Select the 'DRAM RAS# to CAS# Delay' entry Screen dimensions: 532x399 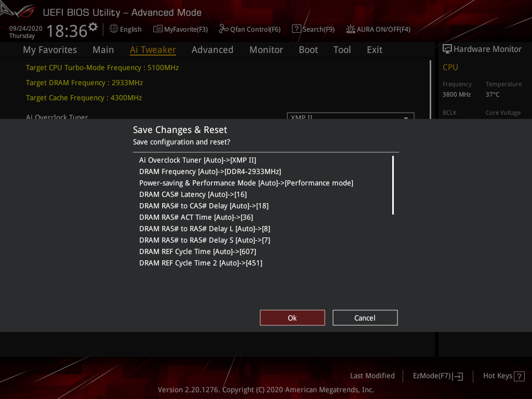204,206
